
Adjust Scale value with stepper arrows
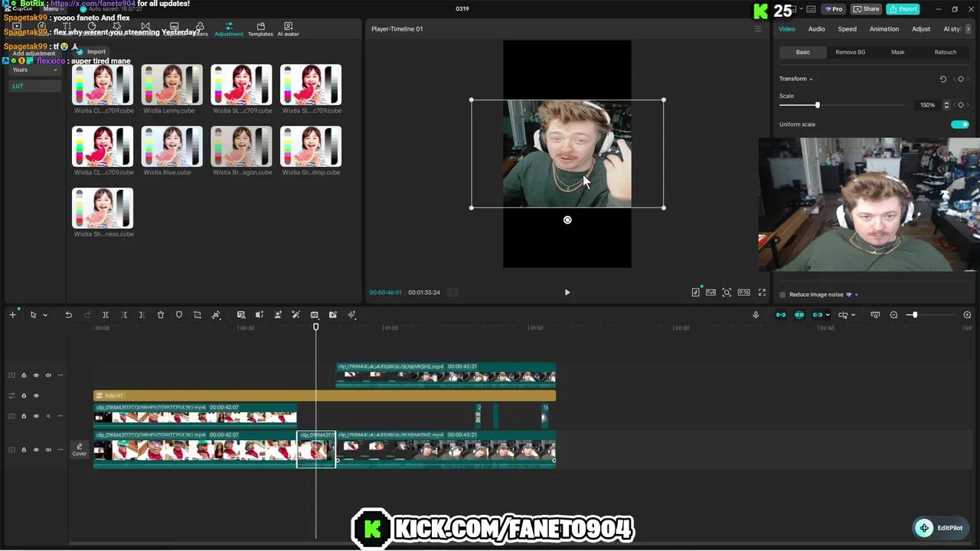point(946,105)
